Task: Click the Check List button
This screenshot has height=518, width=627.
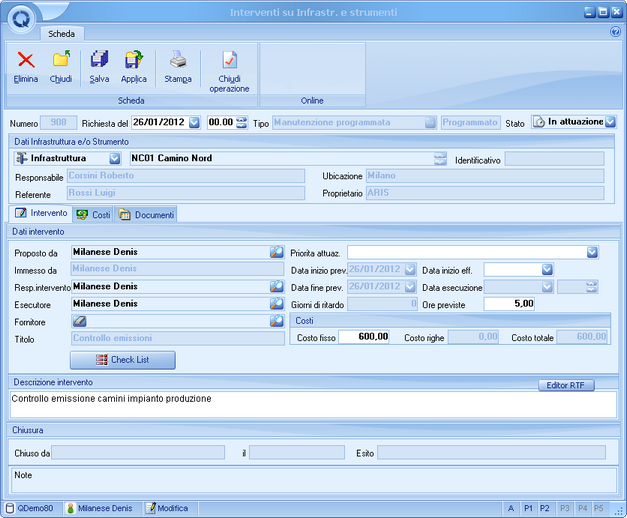Action: click(124, 360)
